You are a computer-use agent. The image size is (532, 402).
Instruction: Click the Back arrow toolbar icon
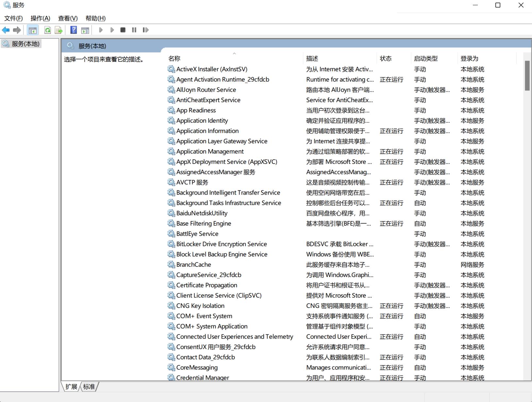[6, 30]
